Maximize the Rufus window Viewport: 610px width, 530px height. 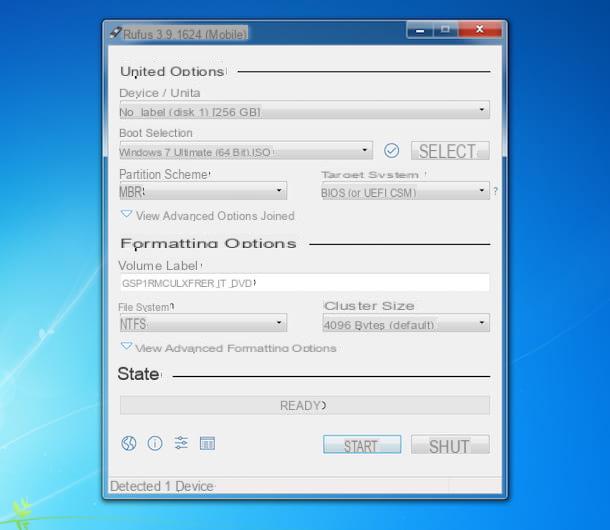tap(445, 30)
